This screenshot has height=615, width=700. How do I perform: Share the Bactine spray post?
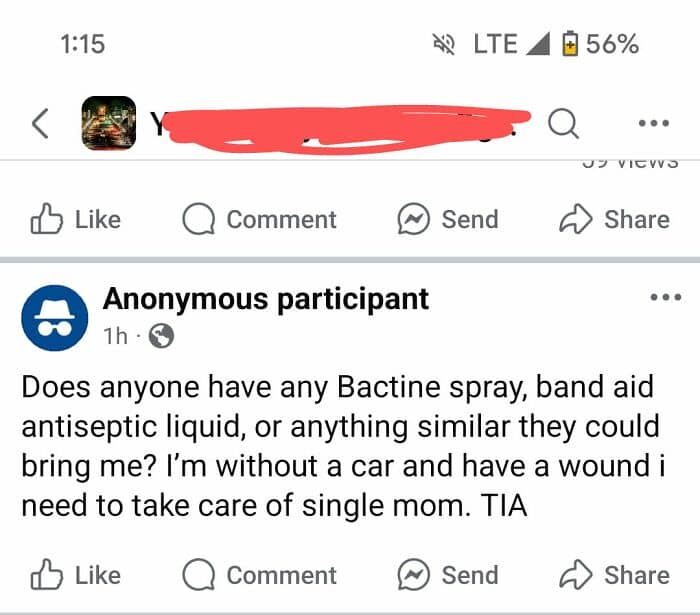point(614,575)
